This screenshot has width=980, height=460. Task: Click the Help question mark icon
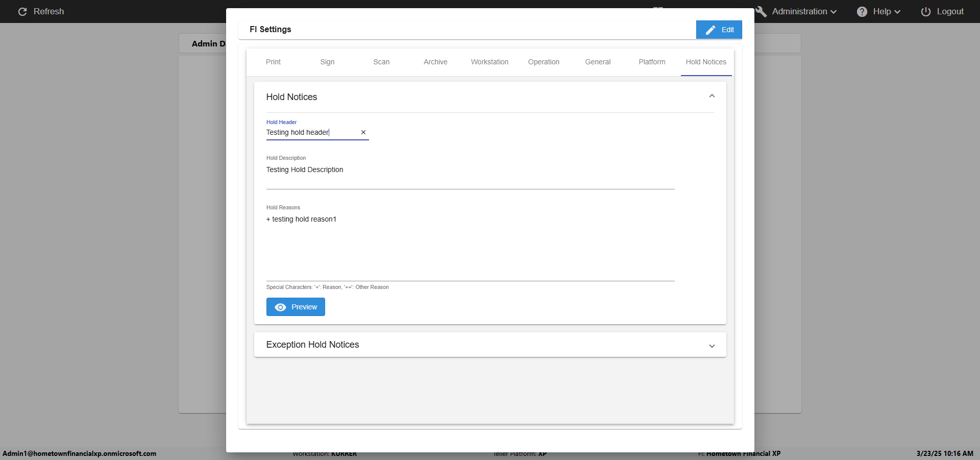(862, 12)
